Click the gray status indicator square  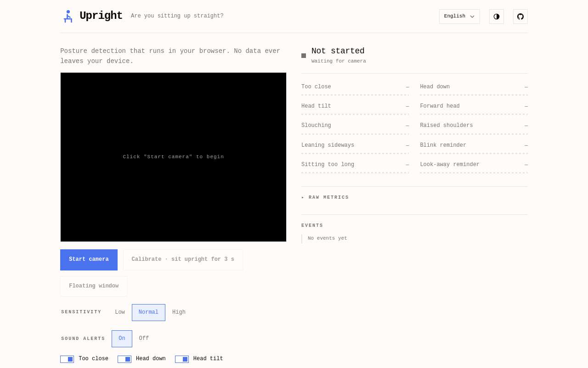304,56
